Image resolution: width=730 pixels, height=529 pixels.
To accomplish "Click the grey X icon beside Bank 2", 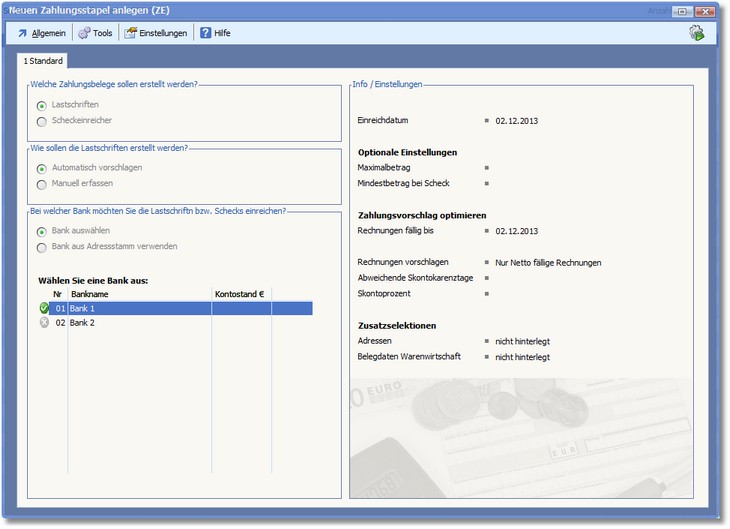I will click(x=43, y=323).
